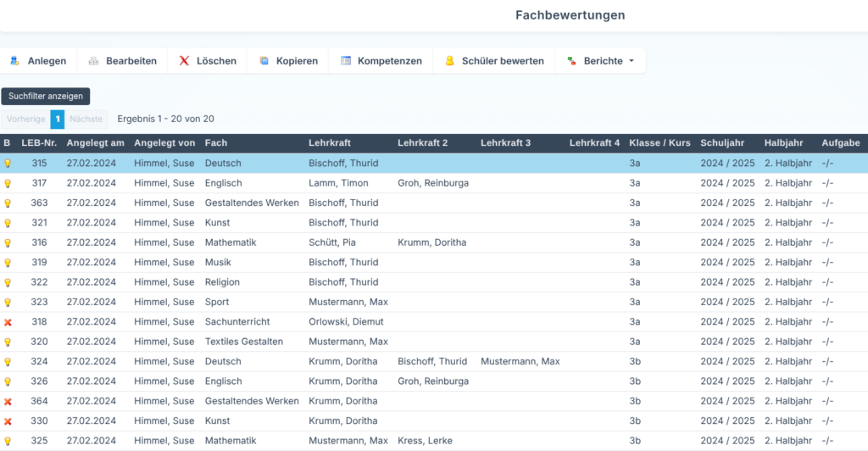The width and height of the screenshot is (868, 451).
Task: Click the red cross icon for LEB 330
Action: tap(8, 421)
